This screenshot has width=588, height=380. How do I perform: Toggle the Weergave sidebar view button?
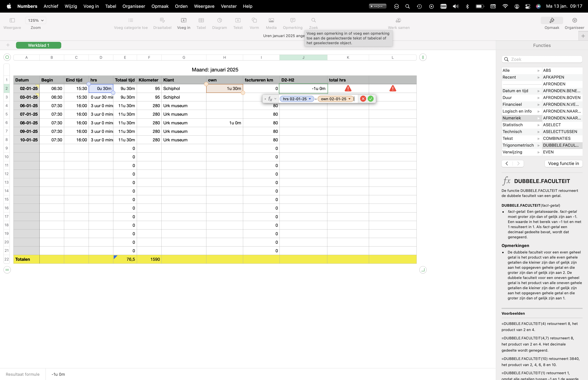point(12,20)
